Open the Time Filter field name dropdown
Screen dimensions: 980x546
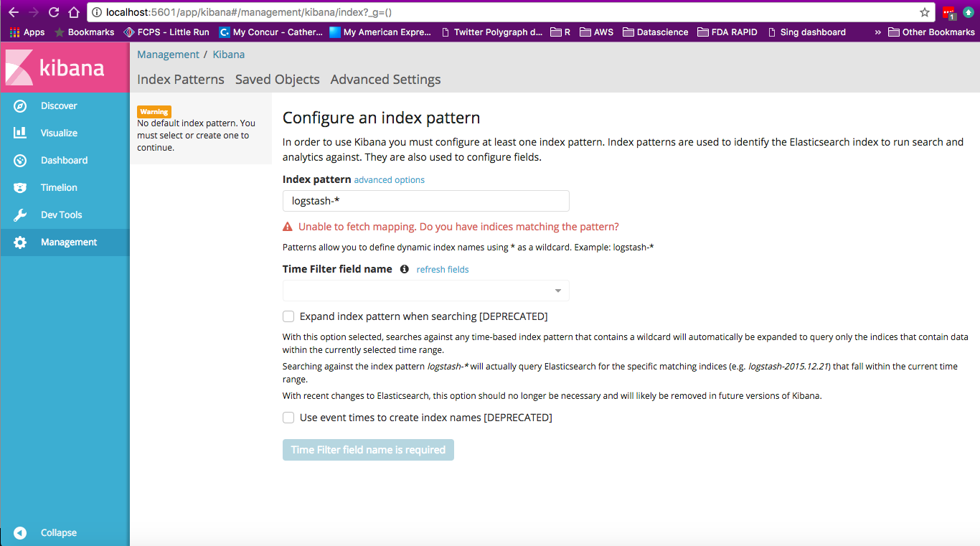(x=425, y=291)
